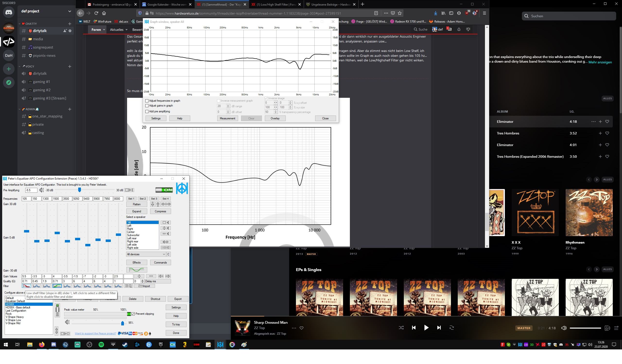Shift all gains up with the up arrow
The image size is (622, 364).
click(158, 204)
